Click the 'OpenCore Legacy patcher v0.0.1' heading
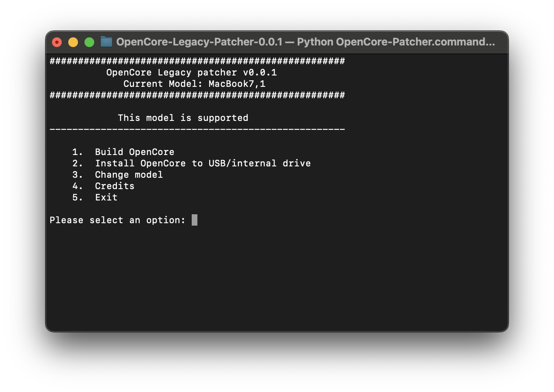This screenshot has height=392, width=554. click(192, 73)
